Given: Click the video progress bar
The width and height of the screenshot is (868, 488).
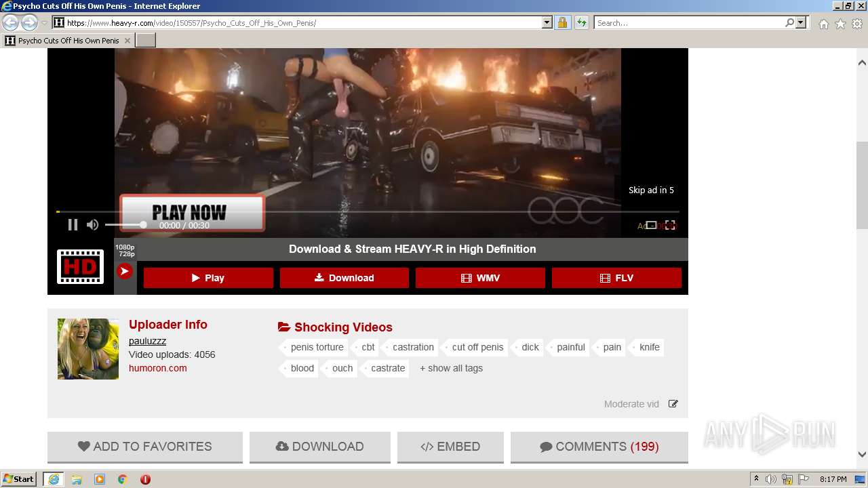Looking at the screenshot, I should [368, 212].
